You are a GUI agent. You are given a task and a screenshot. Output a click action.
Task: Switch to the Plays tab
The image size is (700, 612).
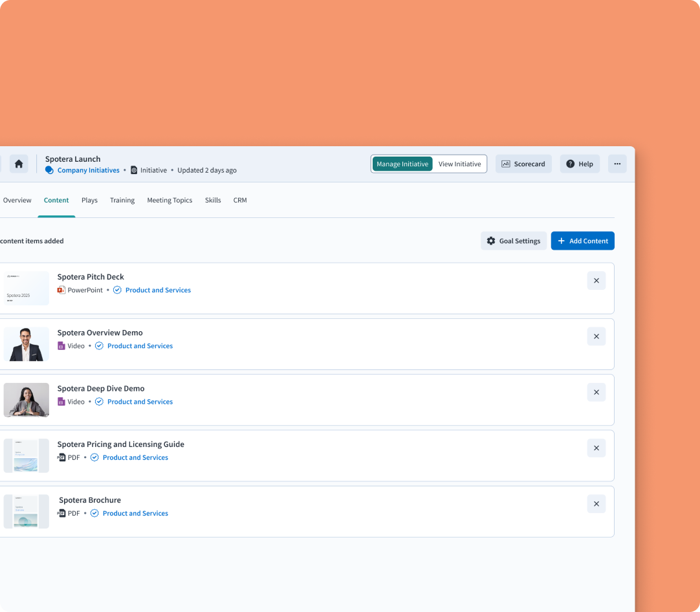pyautogui.click(x=89, y=200)
